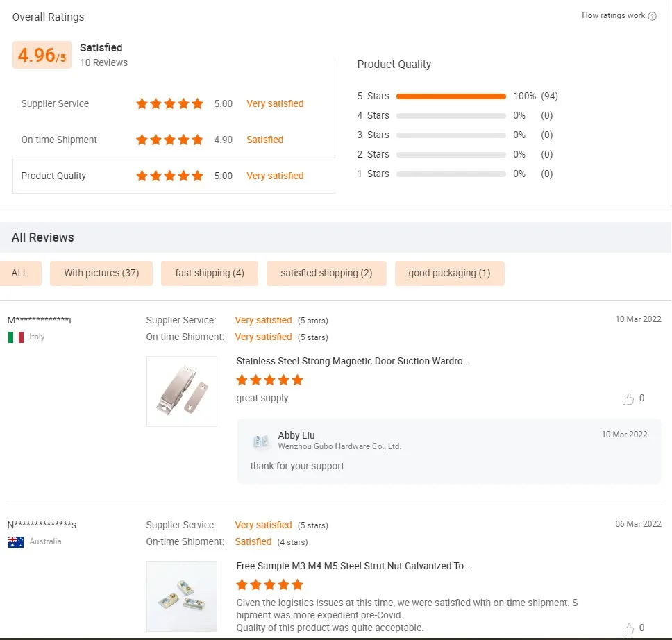Screen dimensions: 672x640
Task: Click Abby Liu's supplier avatar icon
Action: (x=260, y=441)
